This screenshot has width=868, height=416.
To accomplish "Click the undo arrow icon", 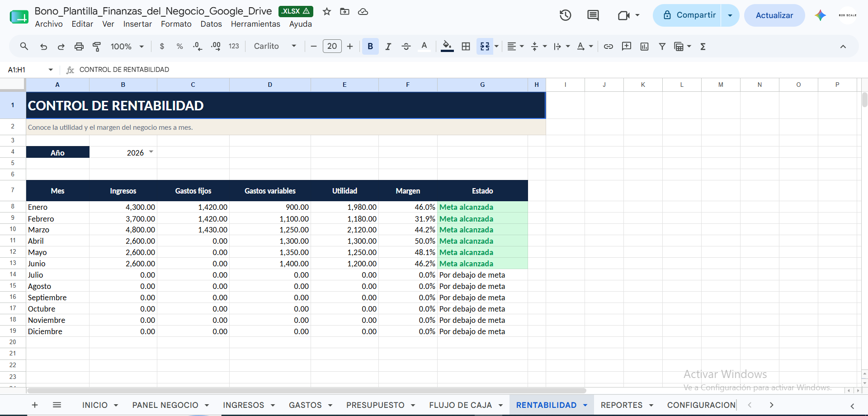I will coord(43,46).
